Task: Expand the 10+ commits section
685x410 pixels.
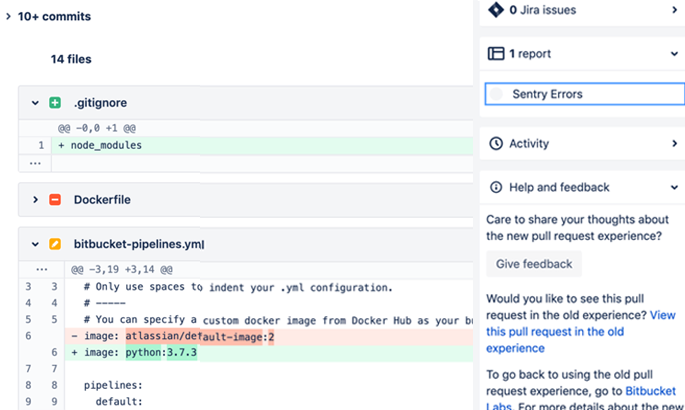Action: pyautogui.click(x=8, y=17)
